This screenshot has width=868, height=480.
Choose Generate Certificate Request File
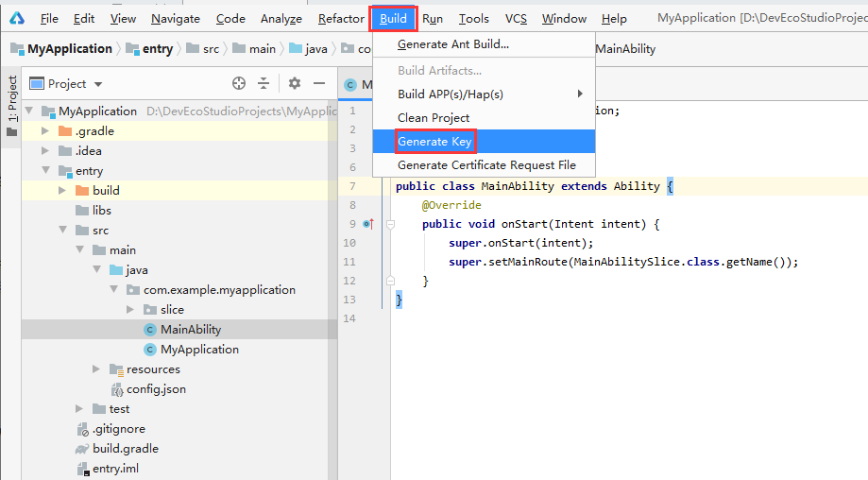[x=484, y=165]
